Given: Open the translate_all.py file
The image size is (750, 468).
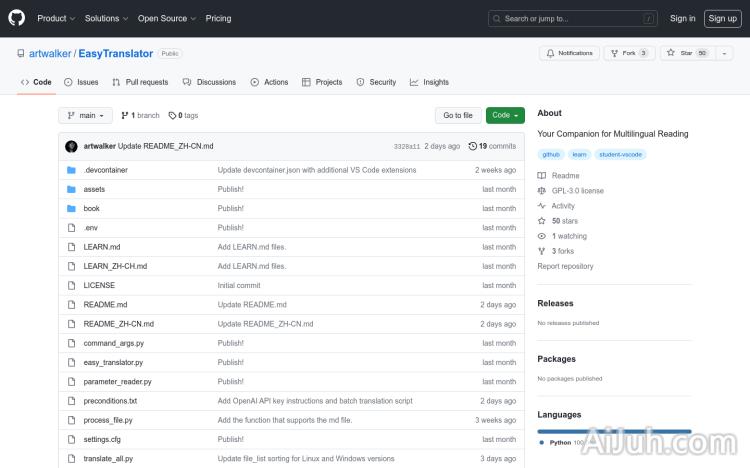Looking at the screenshot, I should click(x=108, y=458).
